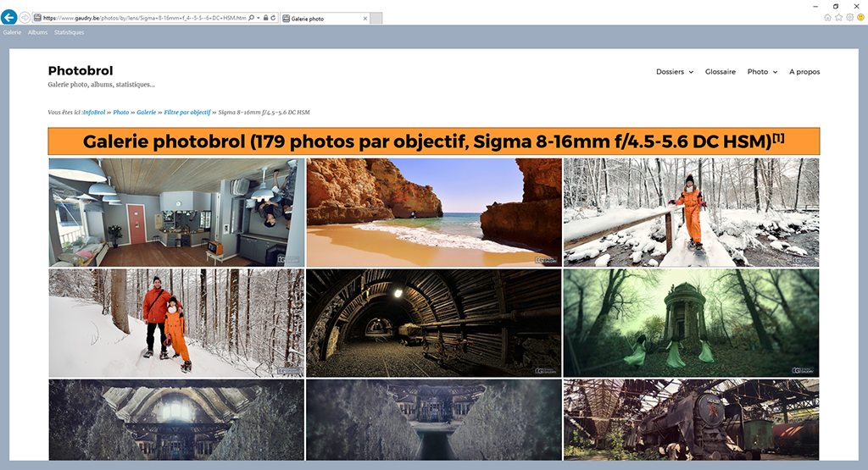Restore down the browser window
Viewport: 868px width, 470px height.
tap(836, 6)
